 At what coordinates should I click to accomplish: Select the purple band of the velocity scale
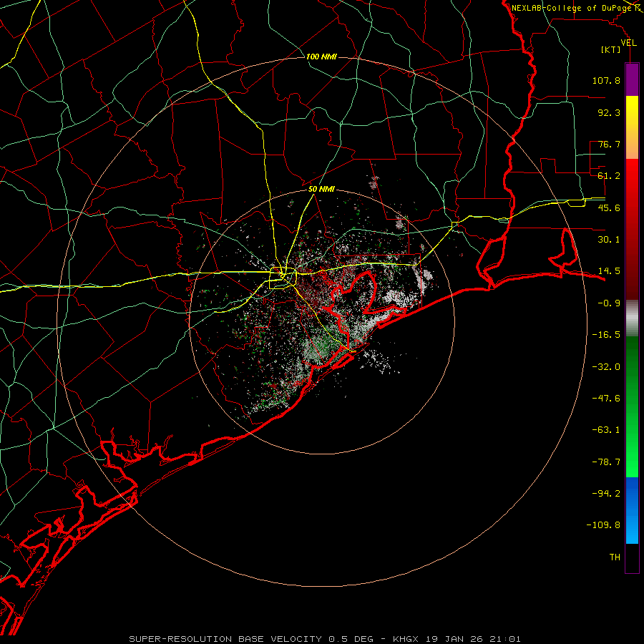coord(632,79)
